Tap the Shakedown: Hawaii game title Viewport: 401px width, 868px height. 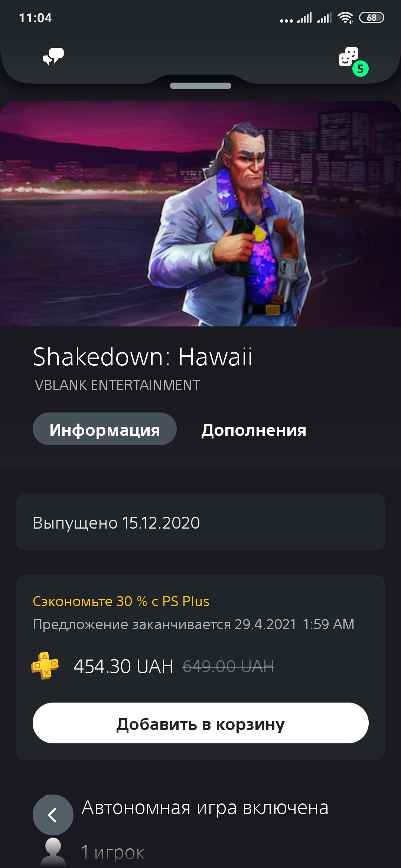tap(143, 357)
